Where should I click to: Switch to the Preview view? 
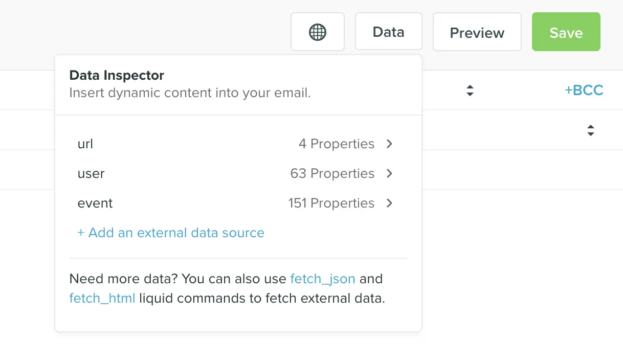pos(476,32)
